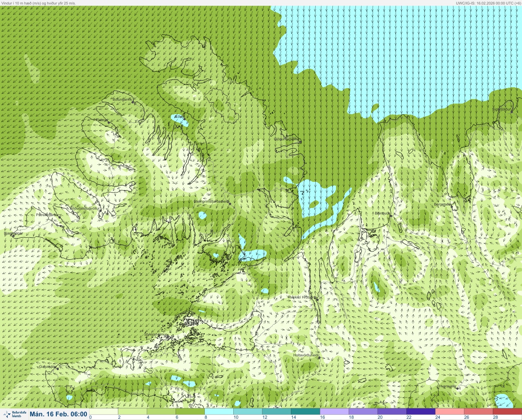Click the Siglufjörður station marker
The image size is (522, 420).
pyautogui.click(x=512, y=111)
